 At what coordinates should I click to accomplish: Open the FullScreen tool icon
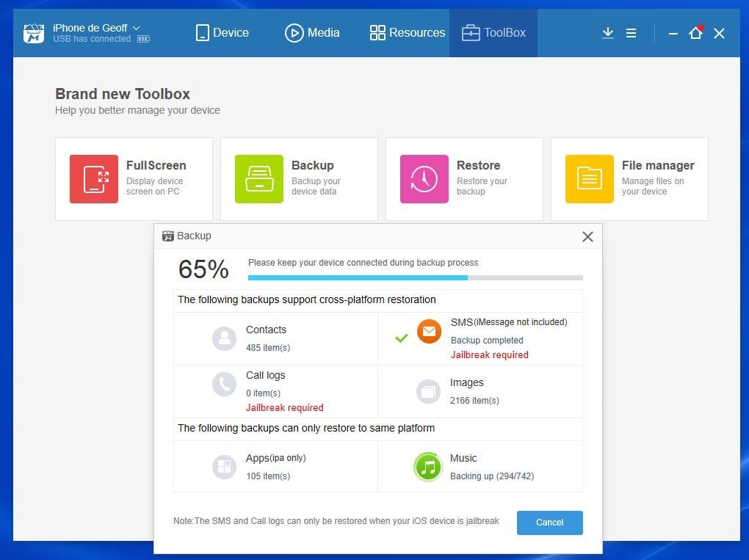click(x=94, y=178)
